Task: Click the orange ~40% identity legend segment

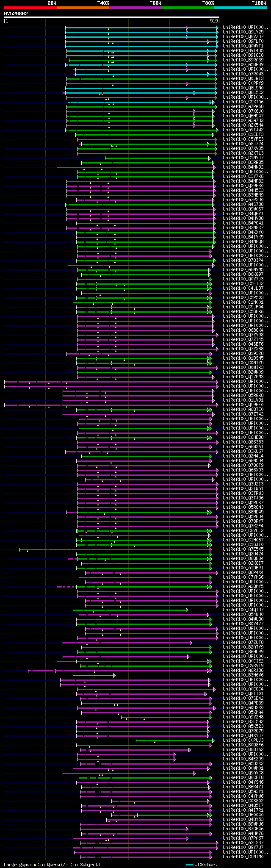Action: click(83, 8)
